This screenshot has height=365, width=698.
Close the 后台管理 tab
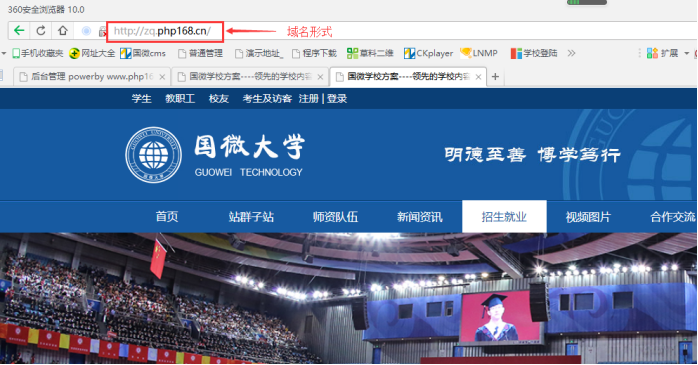coord(162,77)
